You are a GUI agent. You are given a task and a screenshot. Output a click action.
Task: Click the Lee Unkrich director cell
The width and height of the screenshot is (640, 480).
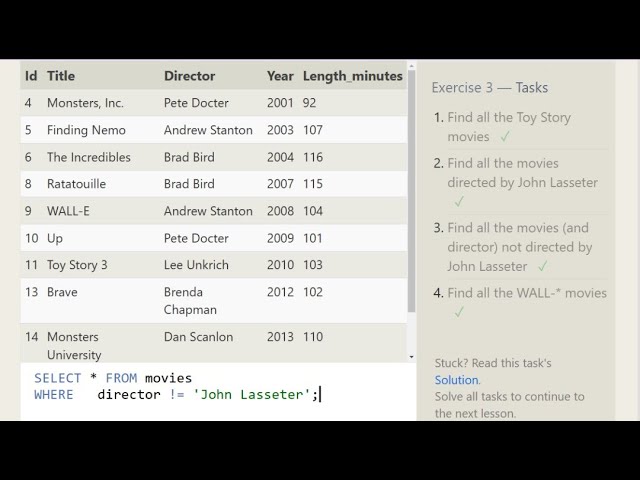(x=196, y=265)
